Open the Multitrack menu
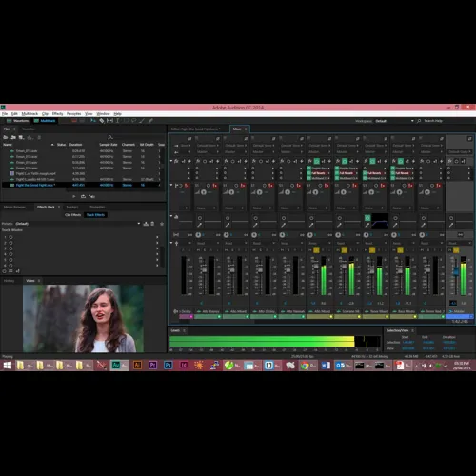Screen dimensions: 476x476 pos(30,113)
